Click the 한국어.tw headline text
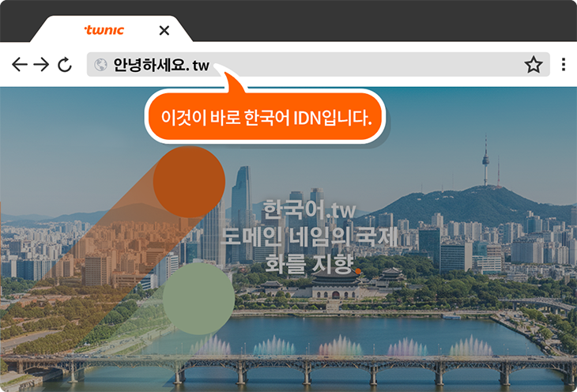Screen dimensions: 577x392 (310, 211)
